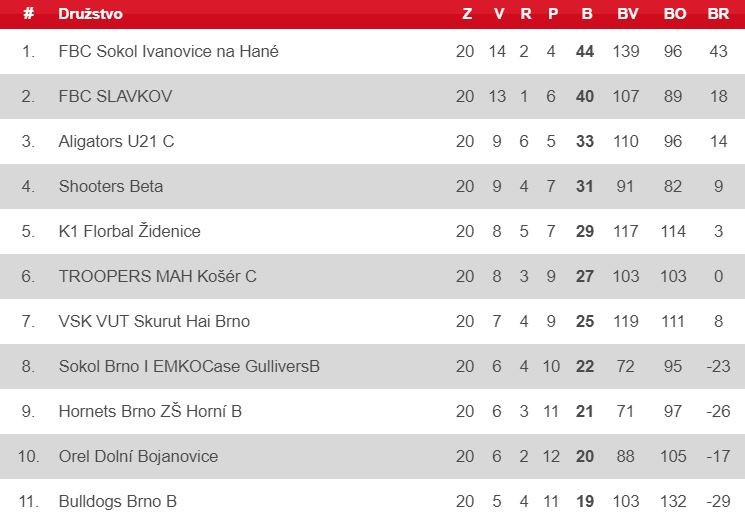This screenshot has width=745, height=526.
Task: Select Bulldogs Brno B team
Action: click(117, 501)
